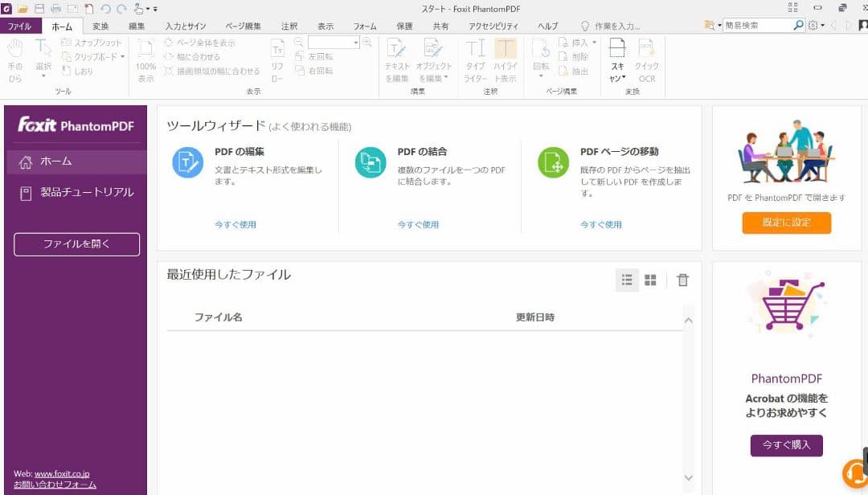
Task: Clear recent files with the trash icon
Action: pos(683,280)
